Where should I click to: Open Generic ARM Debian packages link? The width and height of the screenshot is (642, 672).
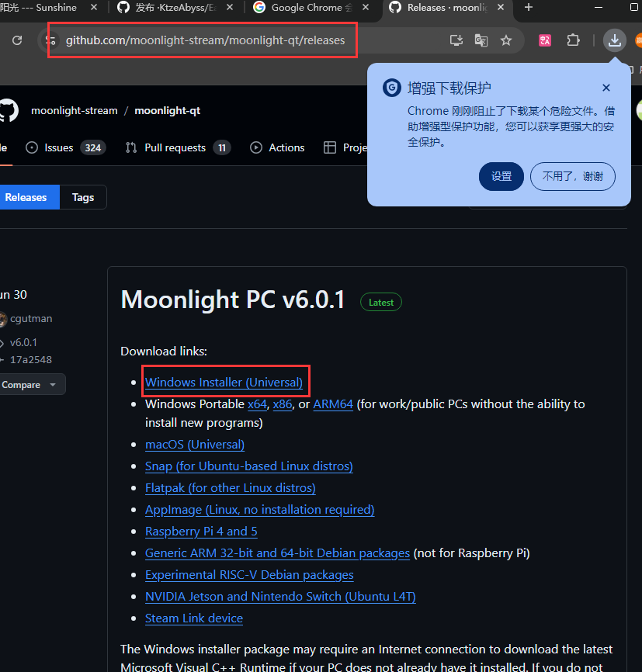coord(277,553)
